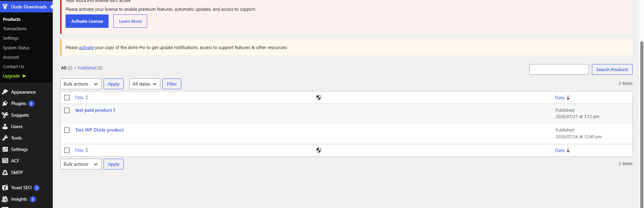Open the top Bulk actions dropdown

coord(81,84)
